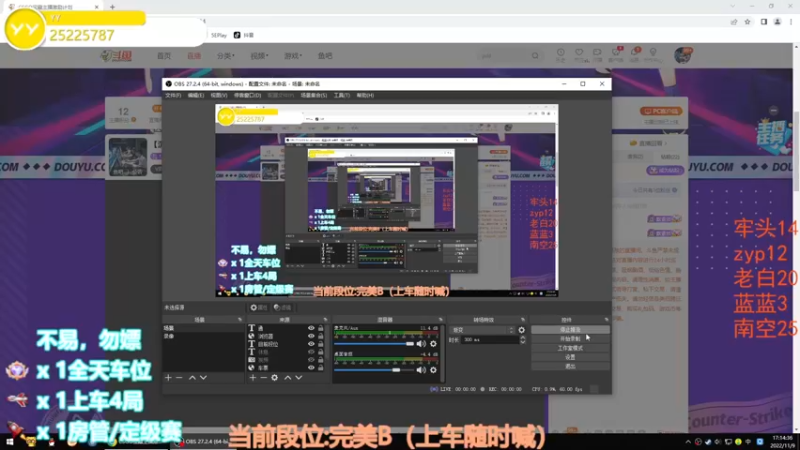
Task: Open desktop audio settings gear
Action: (x=433, y=370)
